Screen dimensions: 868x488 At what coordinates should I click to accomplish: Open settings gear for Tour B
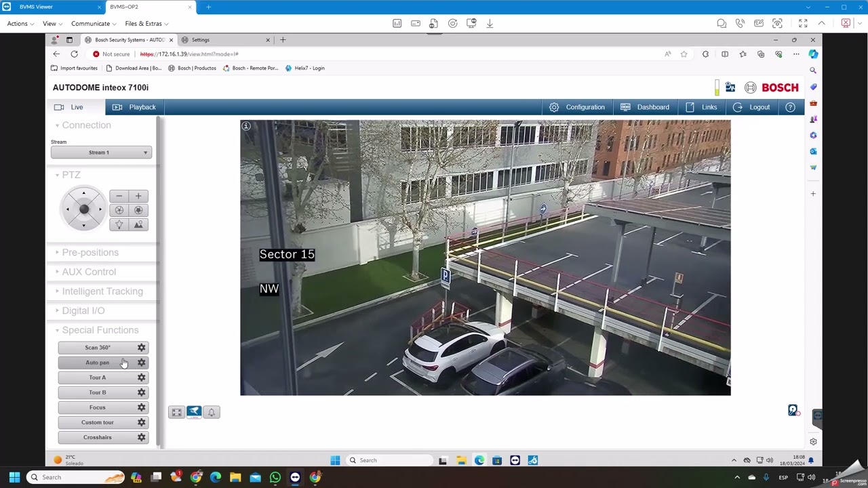(142, 392)
